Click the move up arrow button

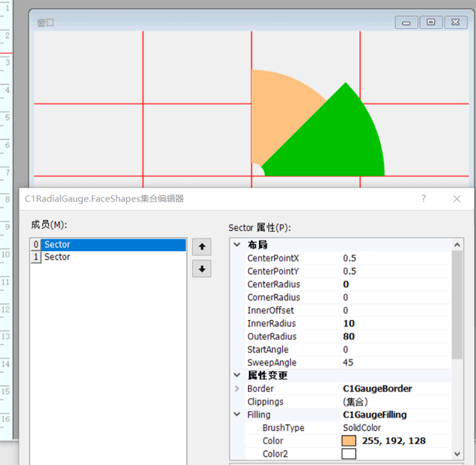click(x=202, y=247)
